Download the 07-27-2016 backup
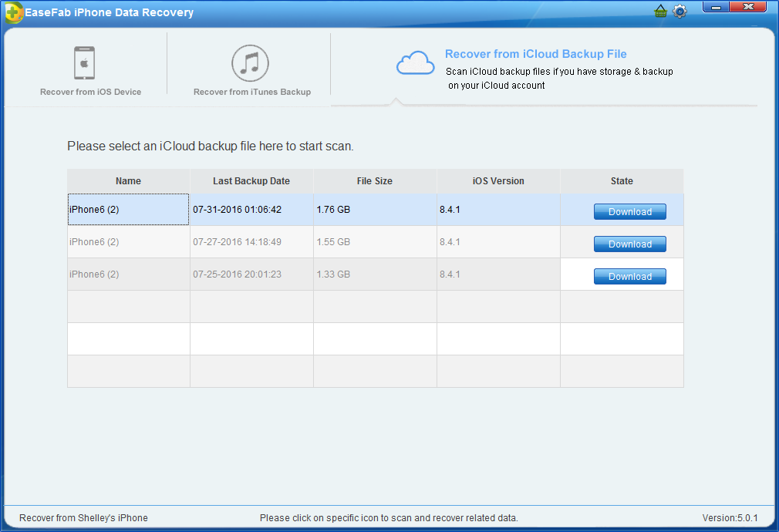This screenshot has height=532, width=779. [x=630, y=244]
